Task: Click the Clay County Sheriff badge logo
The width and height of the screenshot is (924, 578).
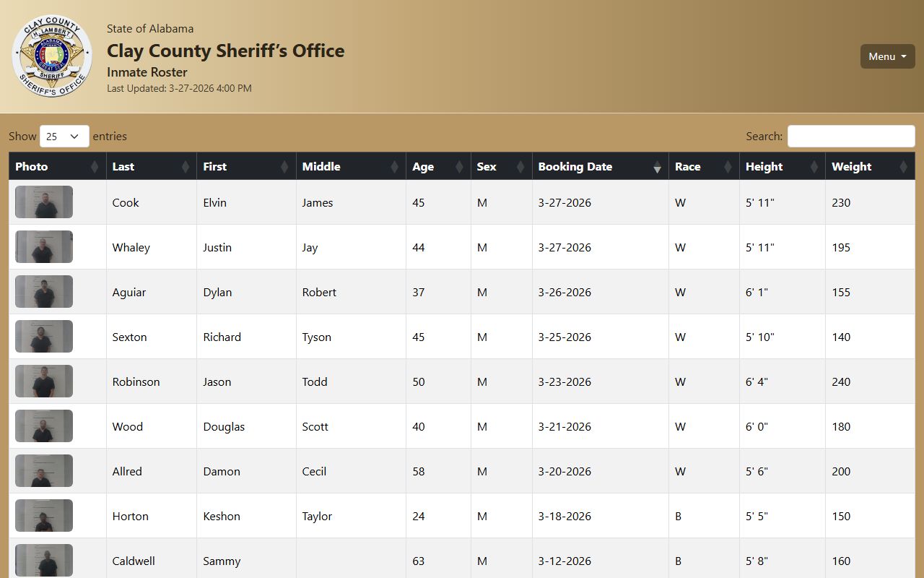Action: [x=52, y=56]
